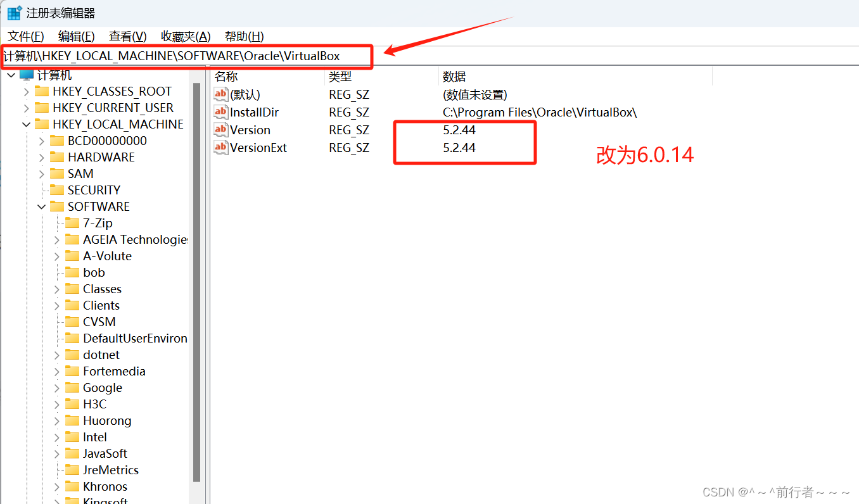This screenshot has height=504, width=859.
Task: Expand the Khronos node
Action: point(56,486)
